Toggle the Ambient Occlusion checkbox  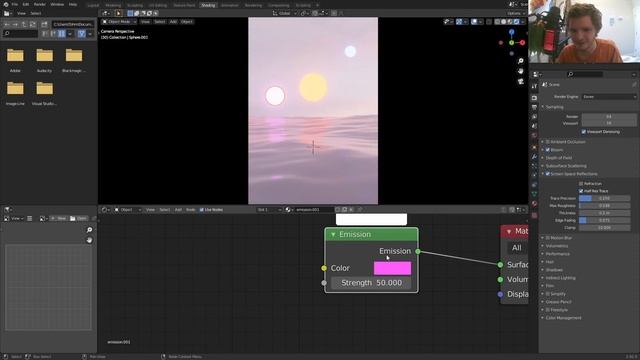pos(548,142)
